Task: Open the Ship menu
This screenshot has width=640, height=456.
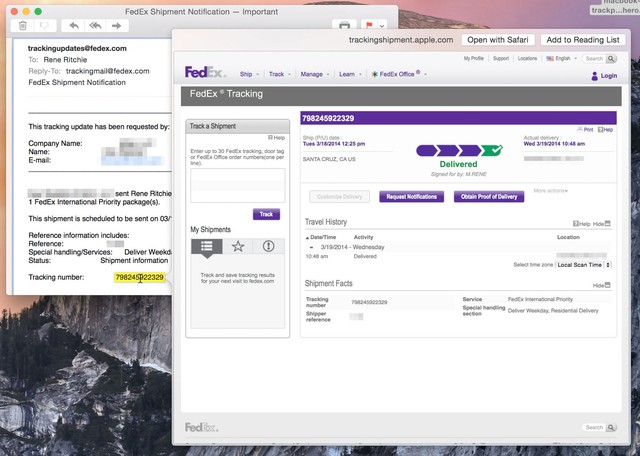Action: click(249, 74)
